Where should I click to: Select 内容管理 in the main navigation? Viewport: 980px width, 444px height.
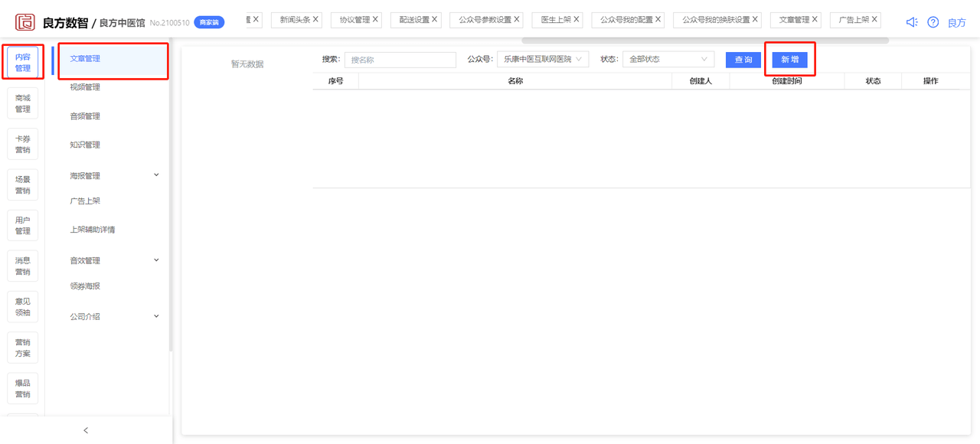coord(23,63)
